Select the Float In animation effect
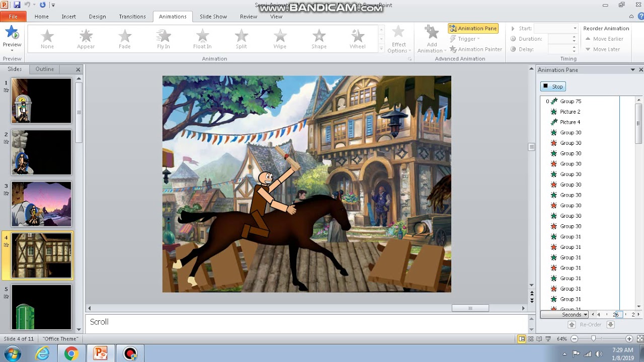 [202, 39]
